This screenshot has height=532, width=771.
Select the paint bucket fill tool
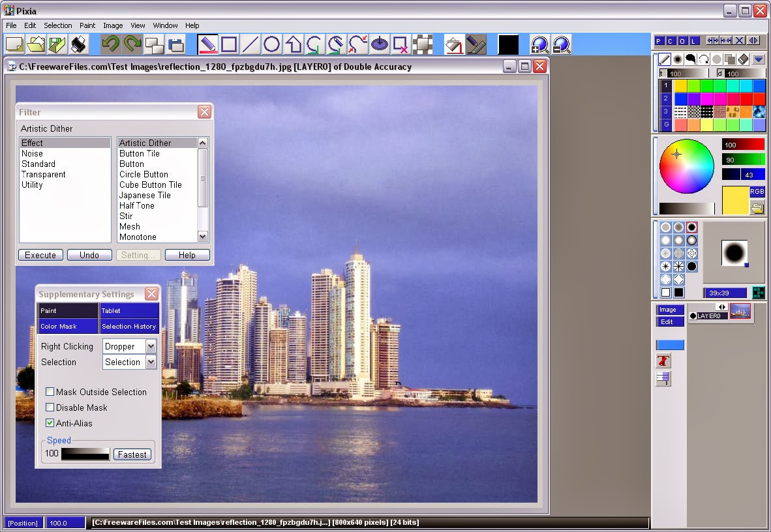[x=455, y=45]
